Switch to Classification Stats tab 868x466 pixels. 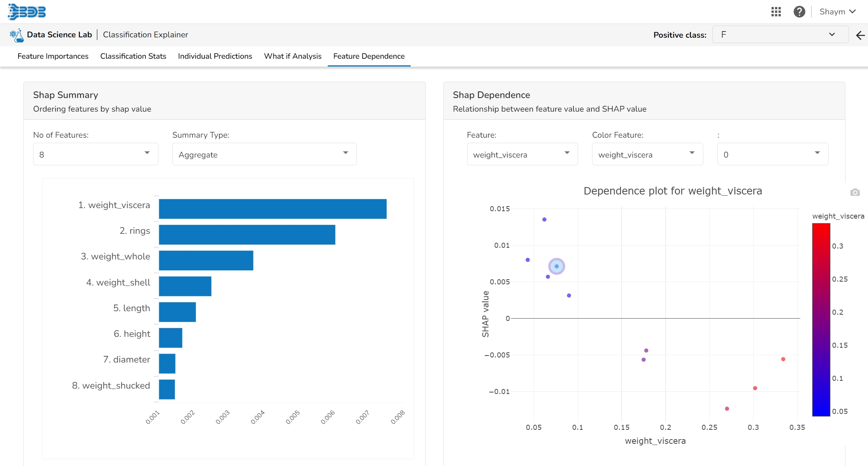133,56
